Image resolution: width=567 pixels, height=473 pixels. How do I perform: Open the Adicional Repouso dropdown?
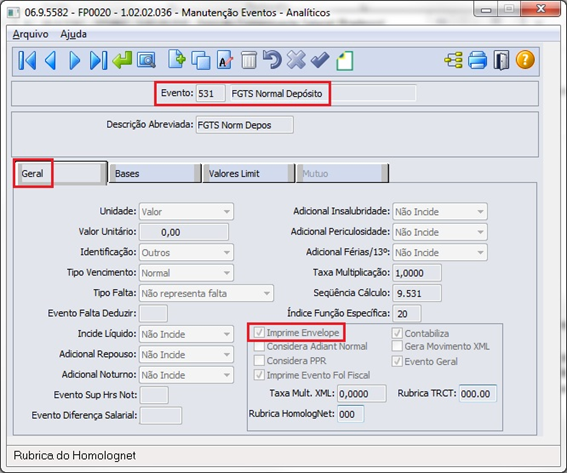(x=186, y=354)
